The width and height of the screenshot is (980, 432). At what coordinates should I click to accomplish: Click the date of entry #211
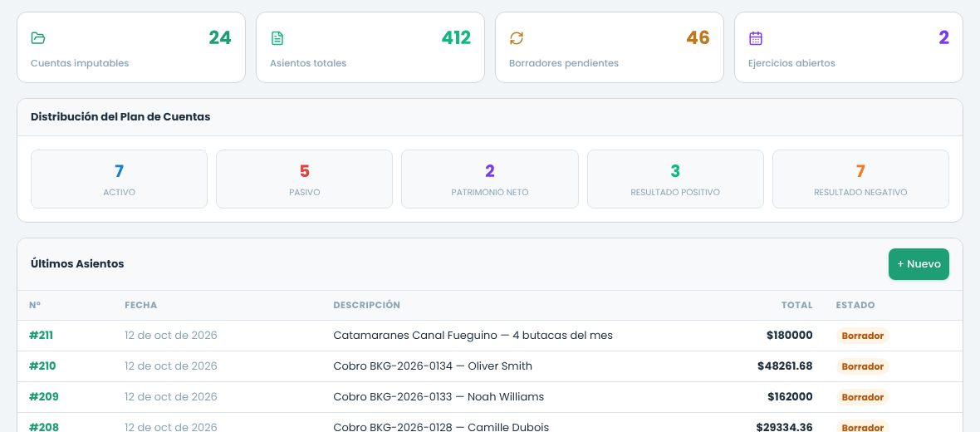pos(170,336)
